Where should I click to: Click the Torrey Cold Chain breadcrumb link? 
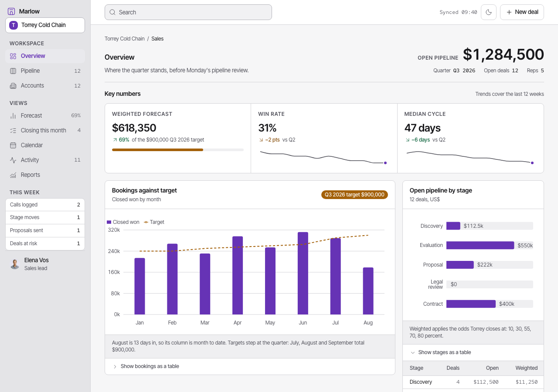pyautogui.click(x=125, y=39)
